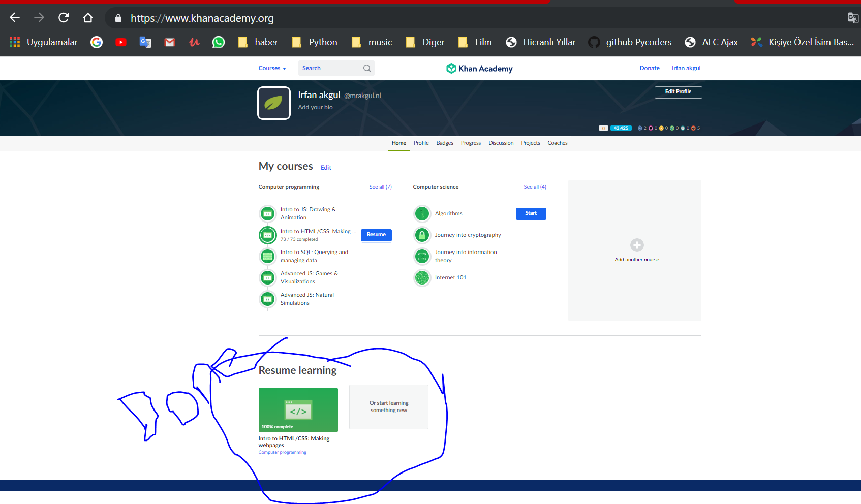Switch to the Coaches tab

[558, 143]
